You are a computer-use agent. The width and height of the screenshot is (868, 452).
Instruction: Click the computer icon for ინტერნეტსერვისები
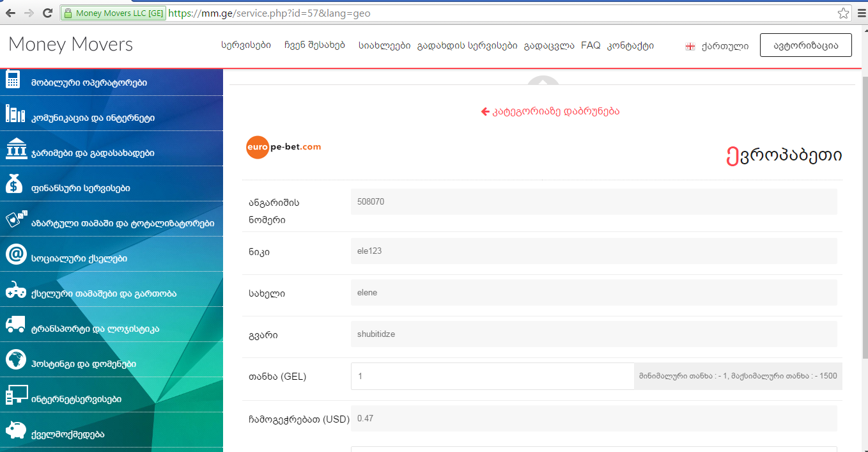[x=16, y=395]
